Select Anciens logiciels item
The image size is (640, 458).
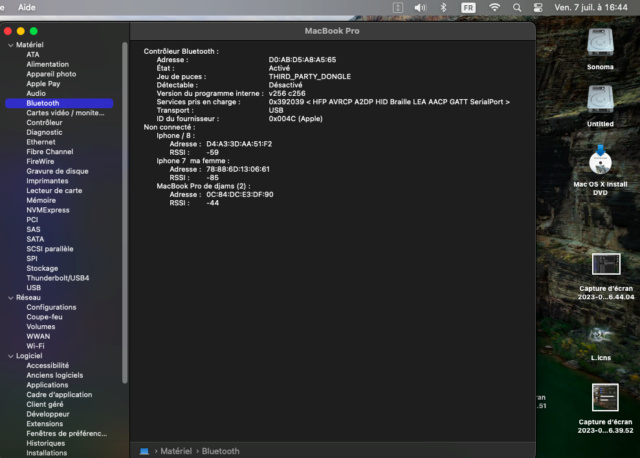55,376
